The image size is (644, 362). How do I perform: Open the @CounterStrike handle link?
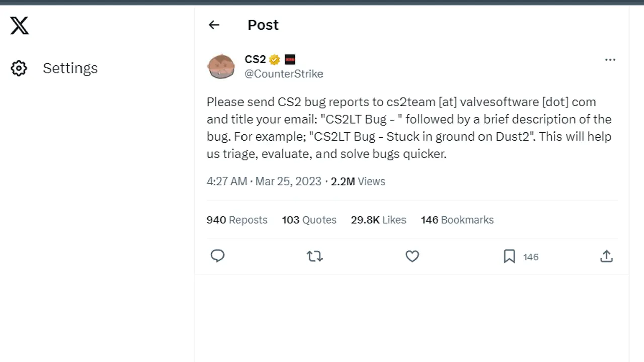click(284, 74)
